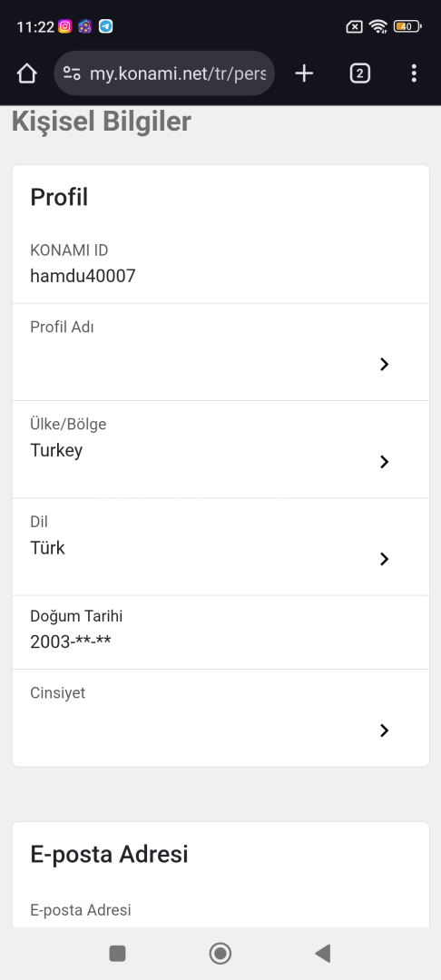Tap the Instagram notification icon in status bar
441x980 pixels.
pyautogui.click(x=64, y=26)
